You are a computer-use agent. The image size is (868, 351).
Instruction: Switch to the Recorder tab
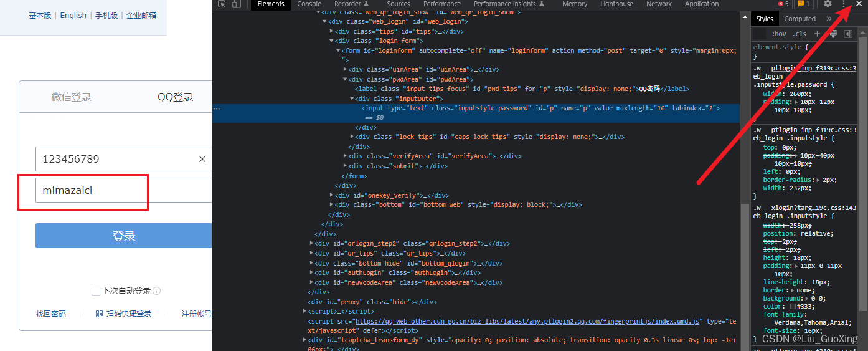(x=351, y=4)
